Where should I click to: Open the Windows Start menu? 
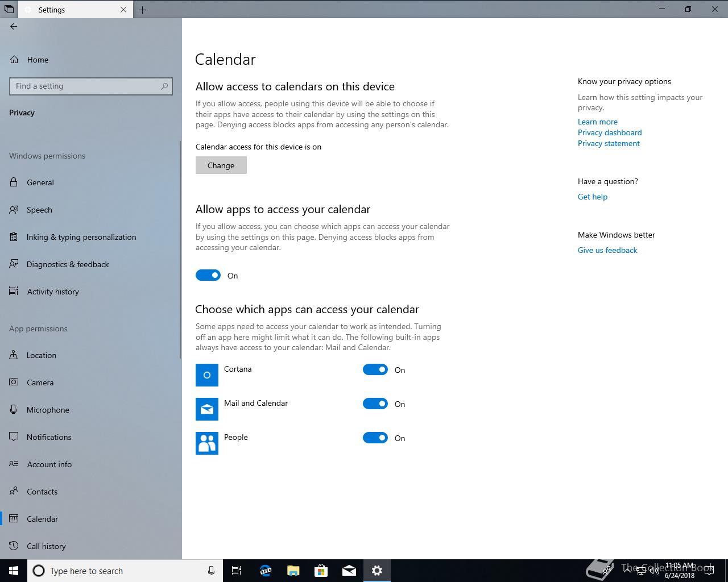(14, 571)
